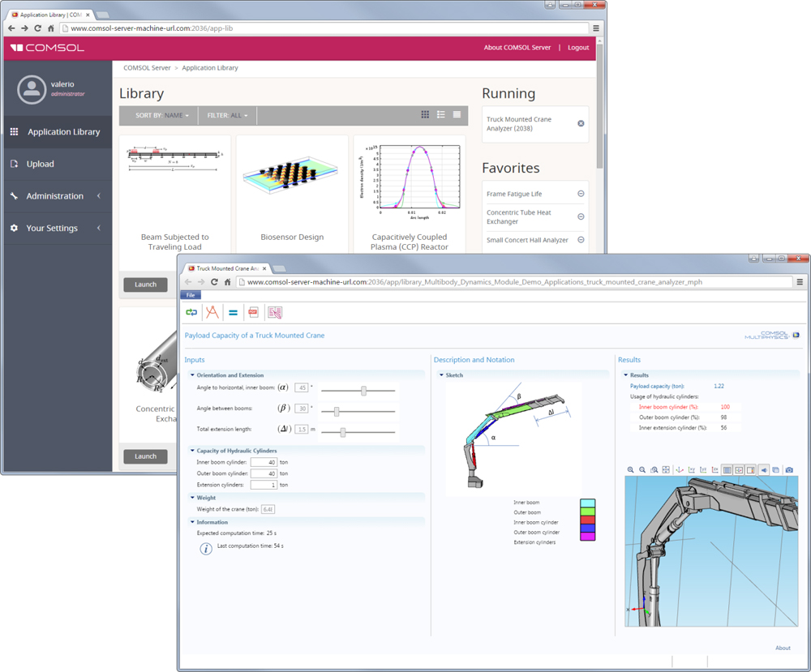Image resolution: width=811 pixels, height=672 pixels.
Task: Click the angle between booms beta slider handle
Action: click(337, 412)
